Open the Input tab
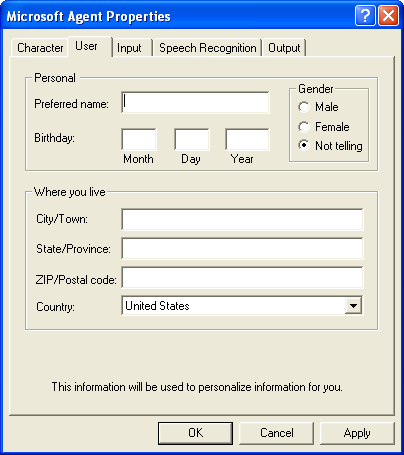 point(132,48)
